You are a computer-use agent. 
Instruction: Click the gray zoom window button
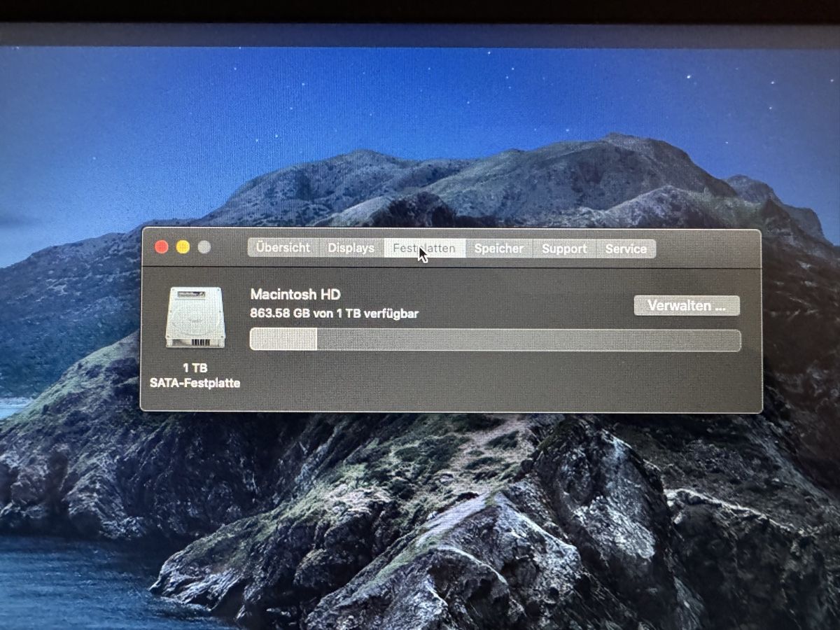tap(204, 247)
